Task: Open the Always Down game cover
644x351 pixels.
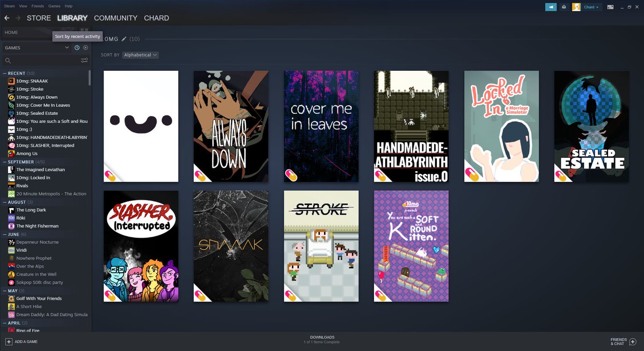Action: (x=231, y=126)
